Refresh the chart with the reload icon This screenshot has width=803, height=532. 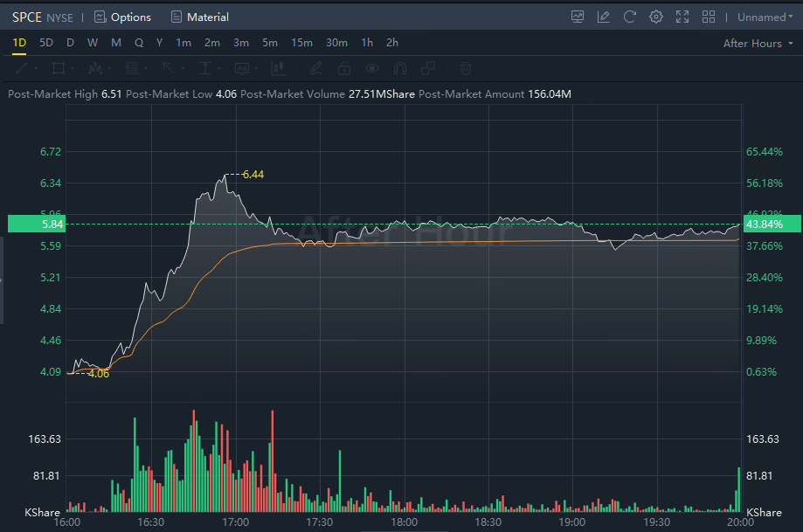(x=629, y=17)
